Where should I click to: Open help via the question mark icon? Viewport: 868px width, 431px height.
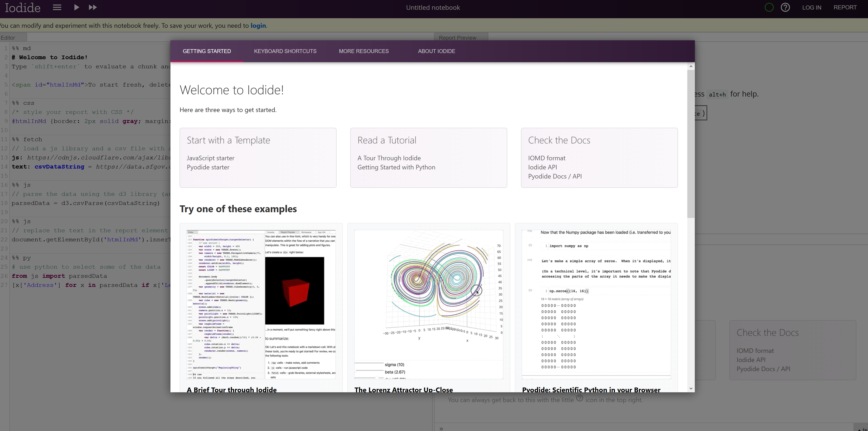785,8
